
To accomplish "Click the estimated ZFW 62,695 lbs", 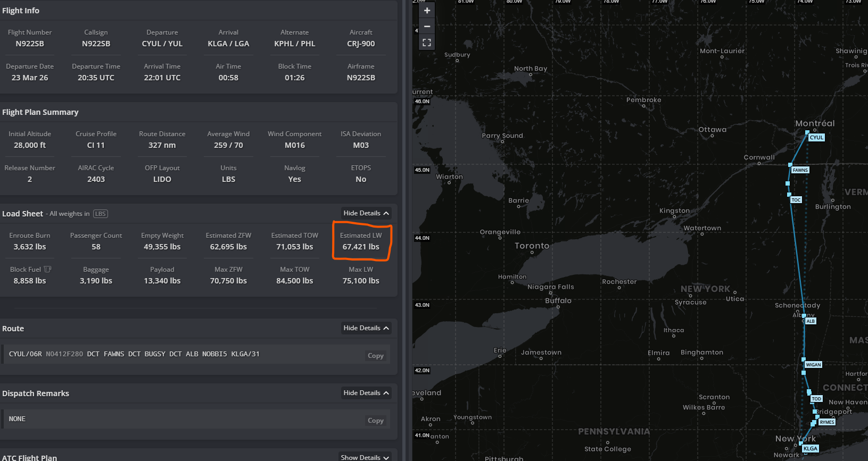I will click(228, 247).
